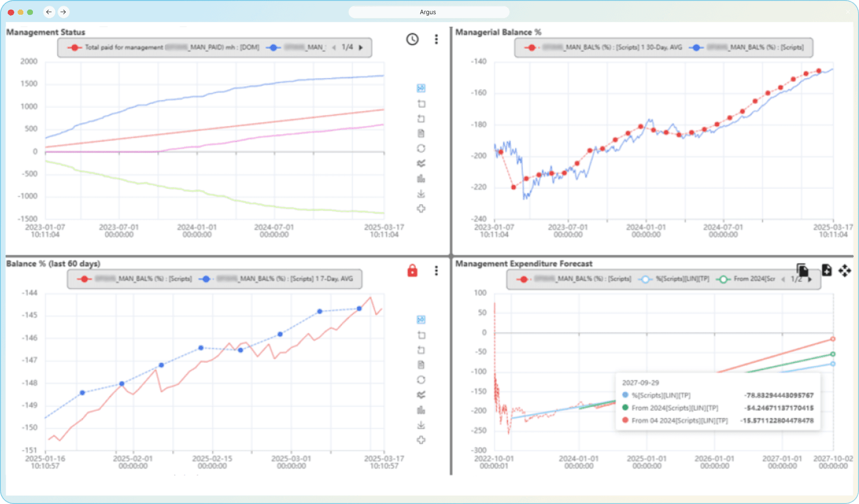
Task: Open three-dot menu in Management Status panel
Action: 436,39
